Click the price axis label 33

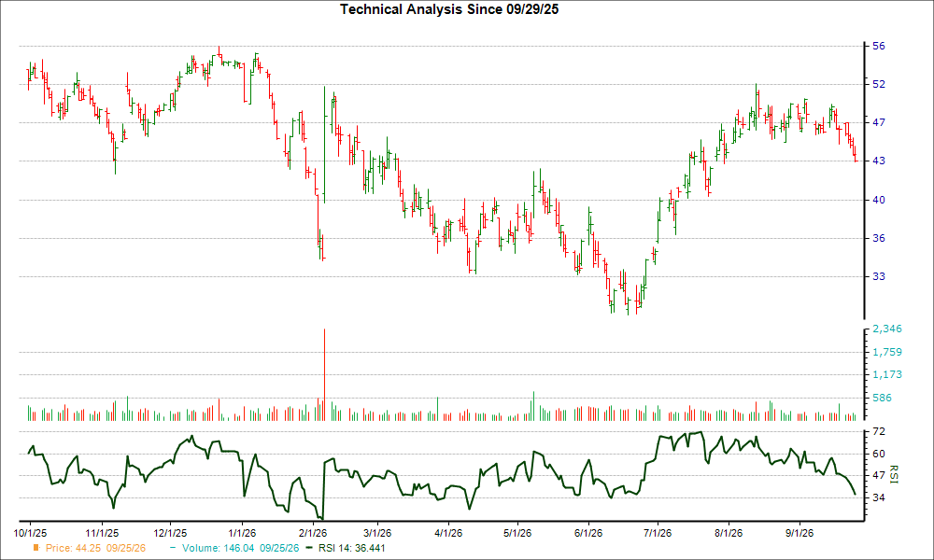click(879, 276)
